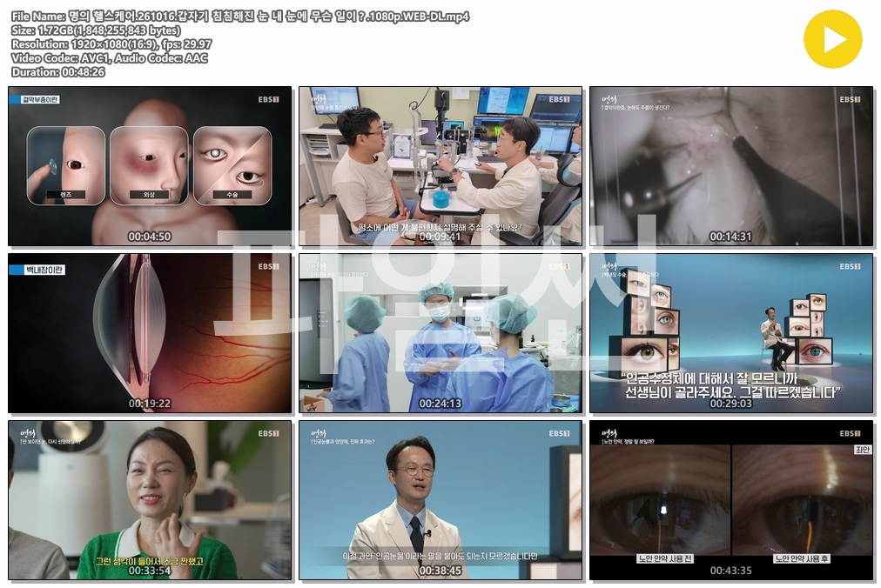This screenshot has height=588, width=881.
Task: Click the '렌즈' label in first thumbnail
Action: click(x=66, y=194)
